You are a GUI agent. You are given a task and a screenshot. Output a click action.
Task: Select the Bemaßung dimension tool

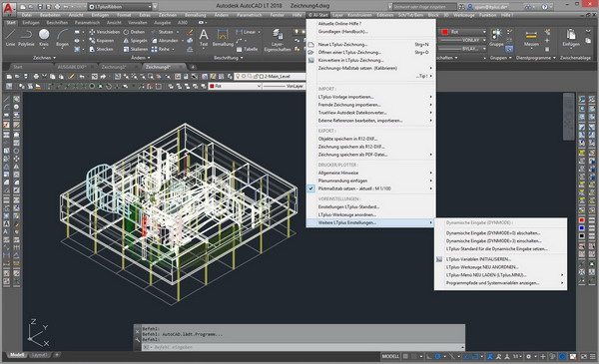point(223,37)
